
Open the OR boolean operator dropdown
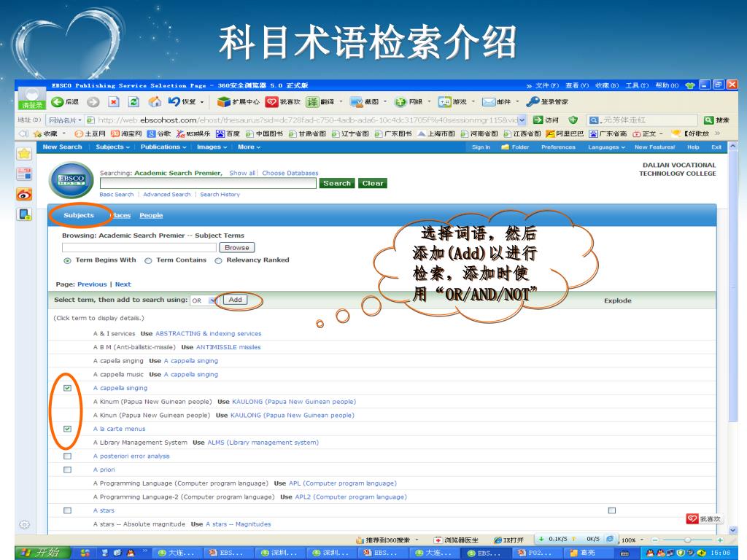204,300
